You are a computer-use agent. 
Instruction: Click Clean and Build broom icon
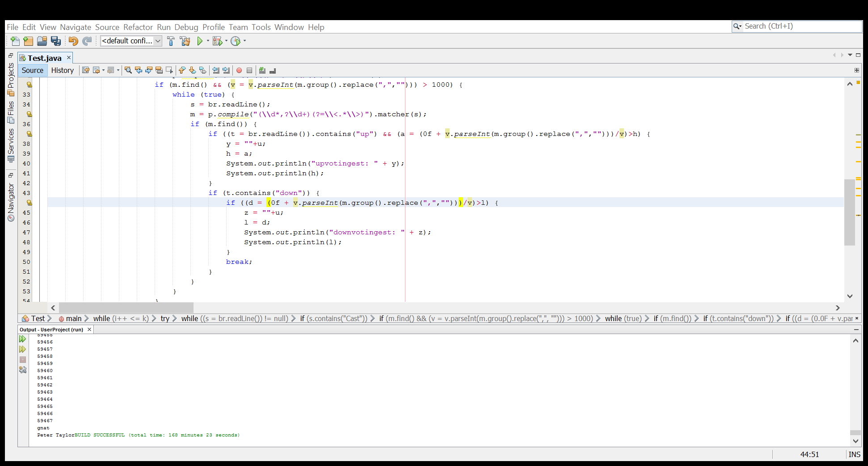185,41
